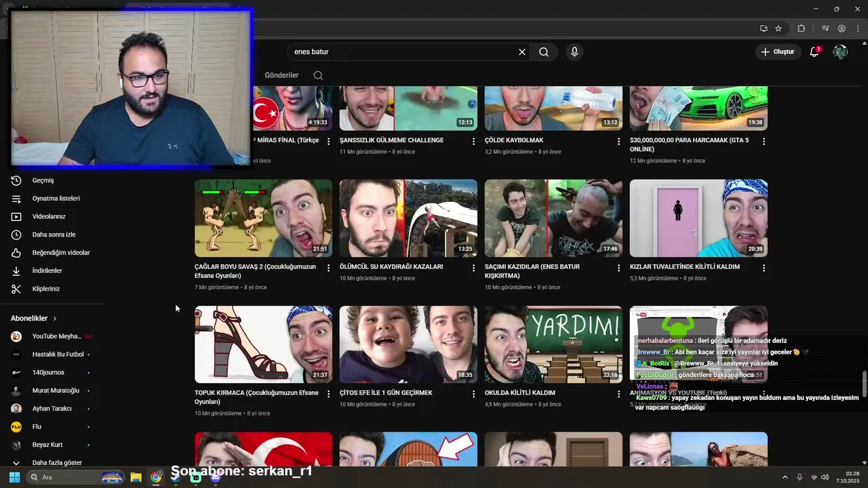The width and height of the screenshot is (868, 488).
Task: Open options for ÇÖLDE KAYBOLMAK video
Action: pyautogui.click(x=618, y=142)
